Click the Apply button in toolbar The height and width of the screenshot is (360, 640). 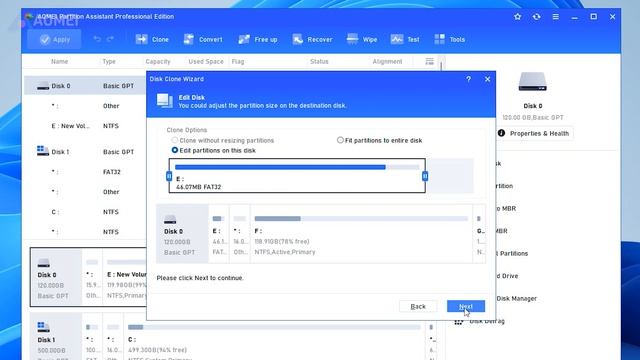[x=54, y=40]
